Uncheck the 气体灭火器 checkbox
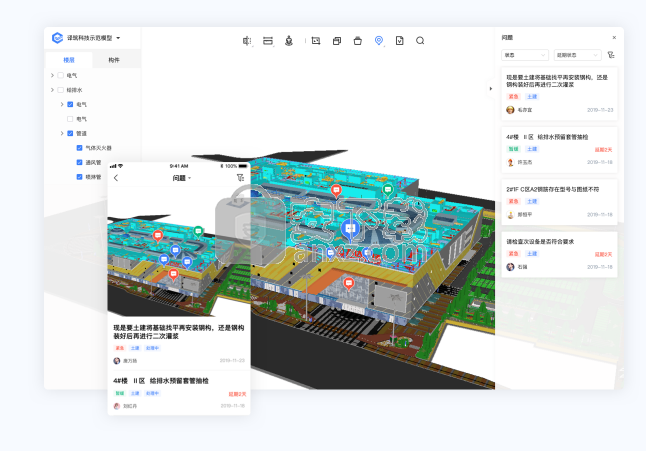The image size is (646, 451). coord(80,147)
